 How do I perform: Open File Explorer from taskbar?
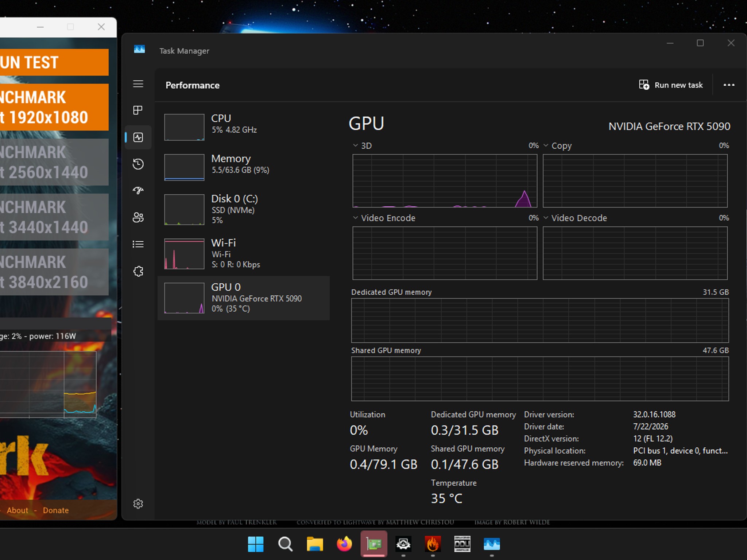click(x=315, y=544)
